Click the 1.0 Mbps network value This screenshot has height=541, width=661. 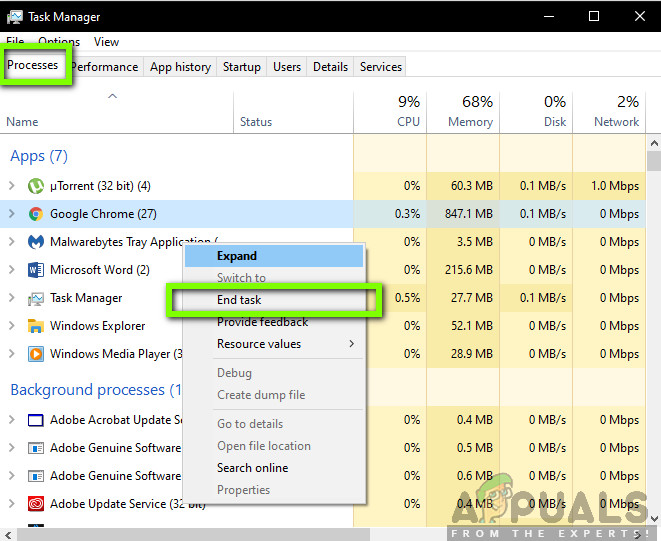pyautogui.click(x=615, y=186)
